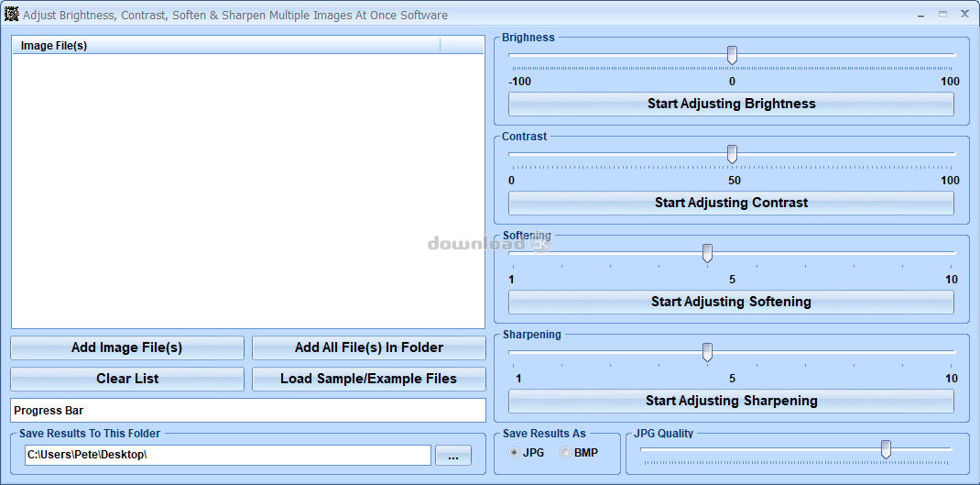This screenshot has height=485, width=980.
Task: Start Adjusting Sharpening
Action: (731, 401)
